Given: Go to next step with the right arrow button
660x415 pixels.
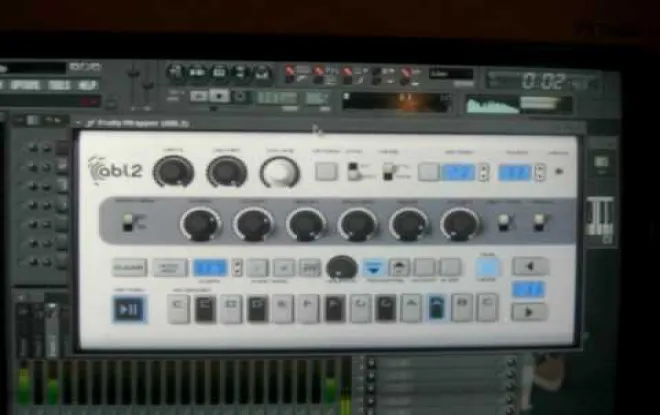Looking at the screenshot, I should [529, 312].
